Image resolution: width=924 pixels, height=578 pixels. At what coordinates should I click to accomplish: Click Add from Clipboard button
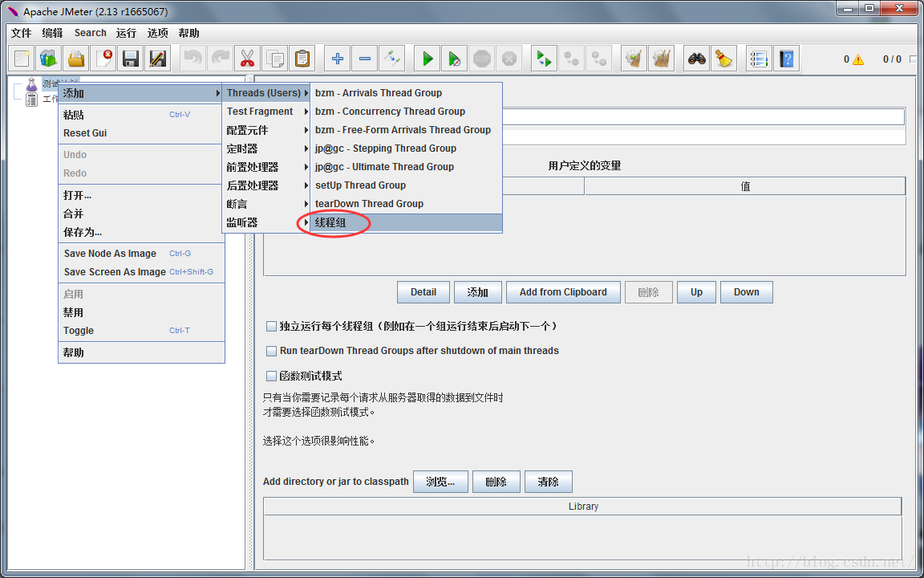coord(563,292)
